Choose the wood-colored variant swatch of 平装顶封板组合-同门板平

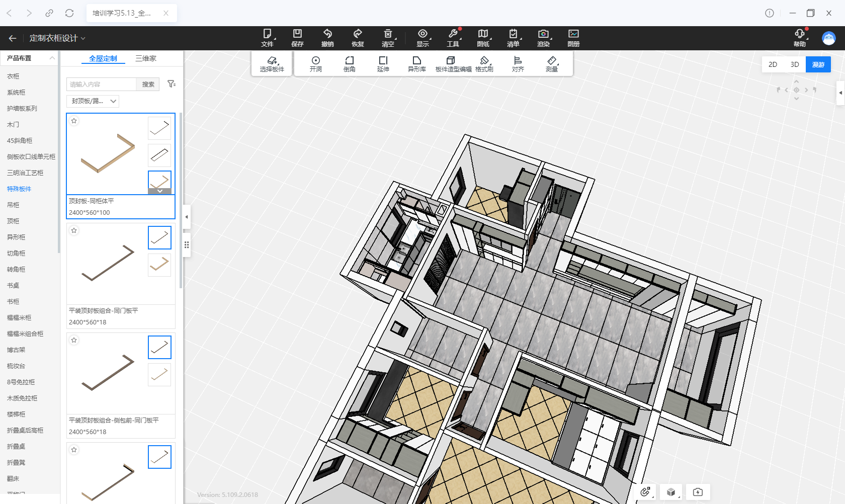159,265
